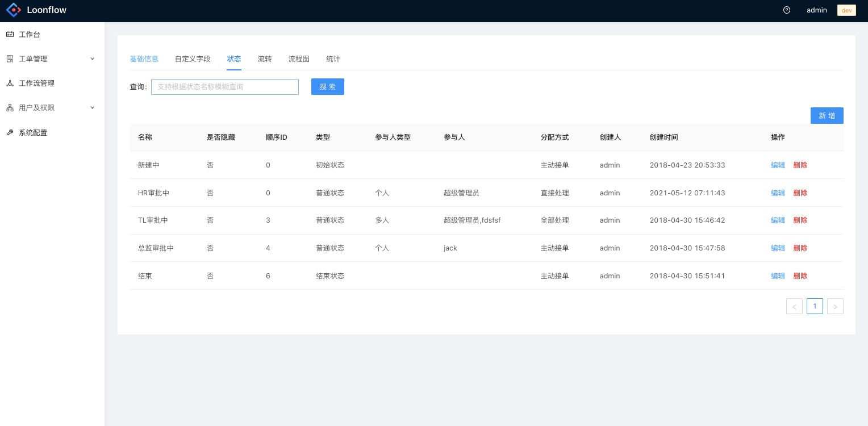Open the 流程图 tab
Screen dimensions: 868x426
pyautogui.click(x=299, y=59)
